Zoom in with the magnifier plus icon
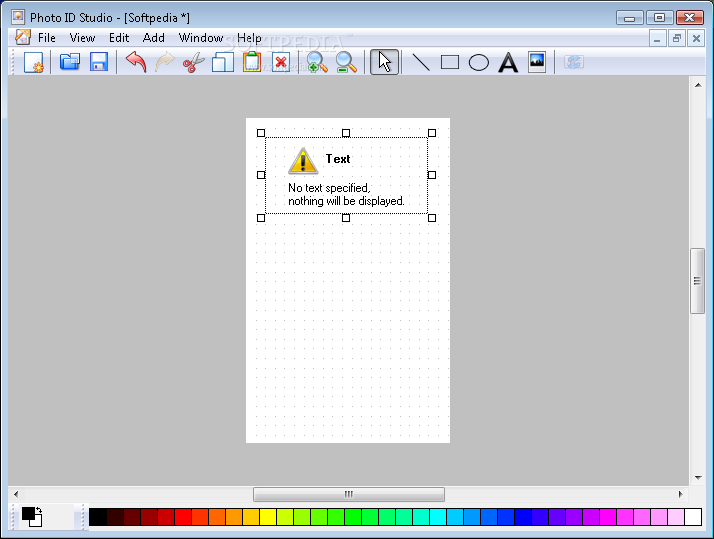Screen dimensions: 714x539 tap(317, 62)
